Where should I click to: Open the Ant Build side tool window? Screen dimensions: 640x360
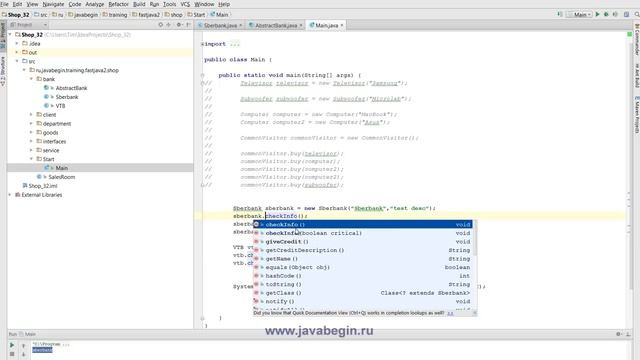(636, 75)
